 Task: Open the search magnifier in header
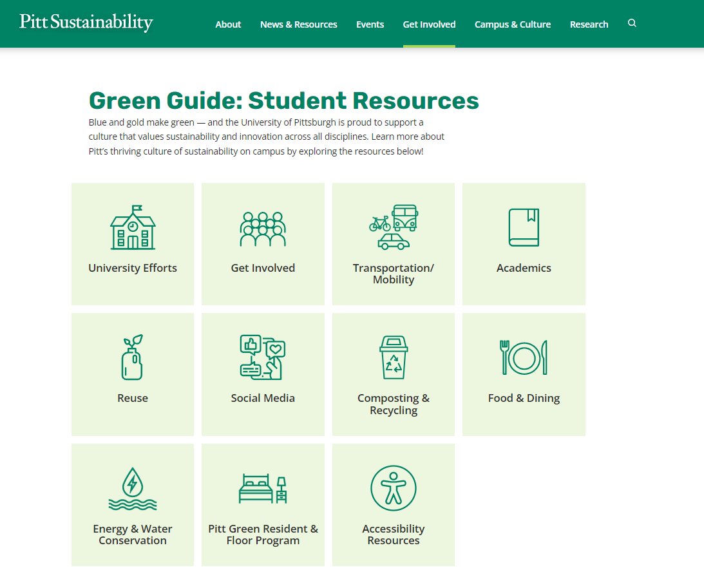coord(632,23)
